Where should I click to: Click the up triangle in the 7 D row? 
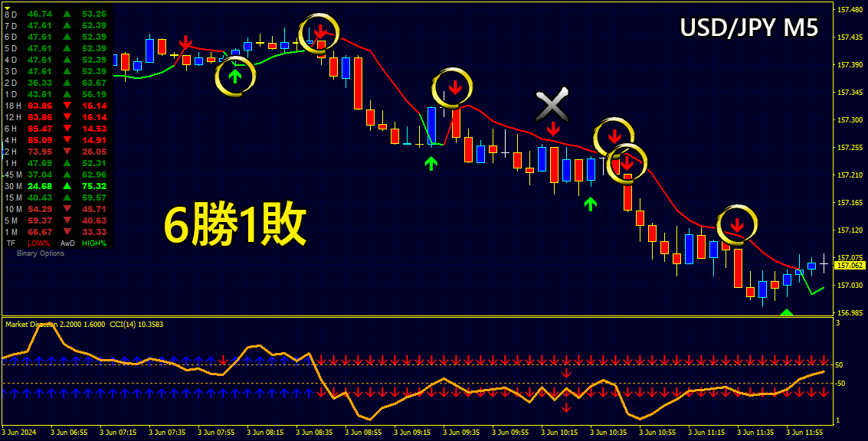[x=67, y=25]
